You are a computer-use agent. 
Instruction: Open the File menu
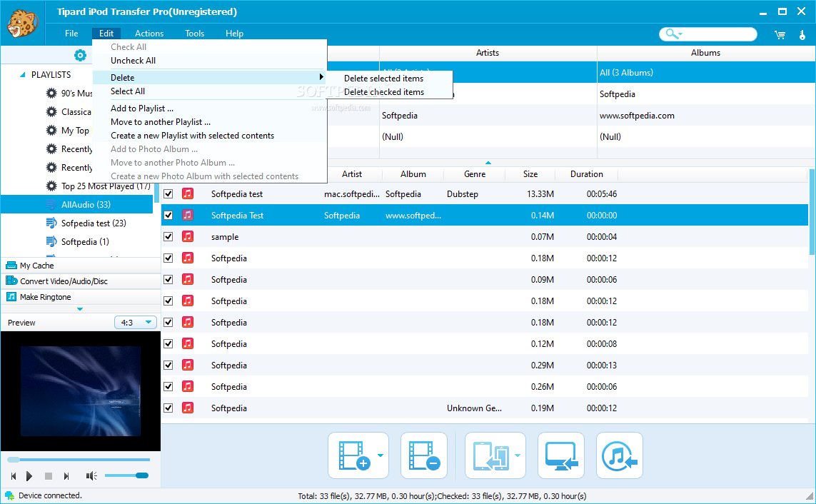(x=71, y=34)
